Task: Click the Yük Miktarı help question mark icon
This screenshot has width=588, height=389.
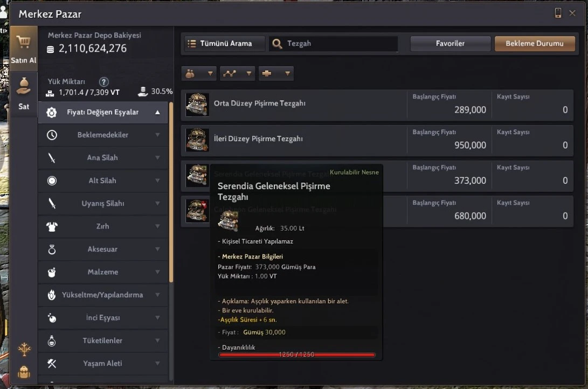Action: pos(104,82)
